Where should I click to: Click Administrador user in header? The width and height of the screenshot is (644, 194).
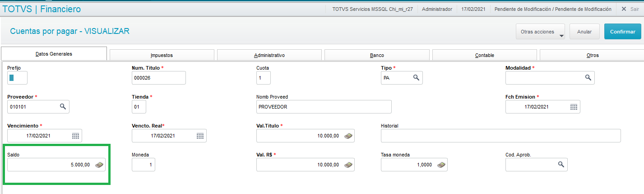coord(437,9)
